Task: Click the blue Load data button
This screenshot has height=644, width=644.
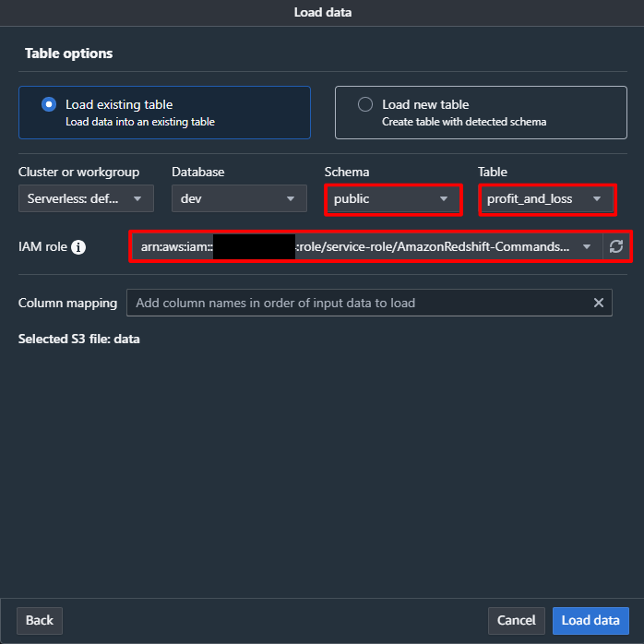Action: (590, 621)
